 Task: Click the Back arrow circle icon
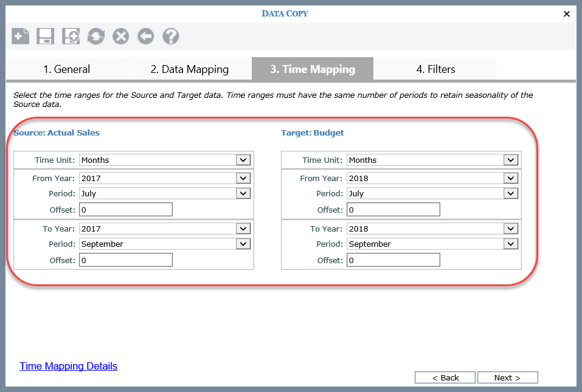(x=146, y=36)
